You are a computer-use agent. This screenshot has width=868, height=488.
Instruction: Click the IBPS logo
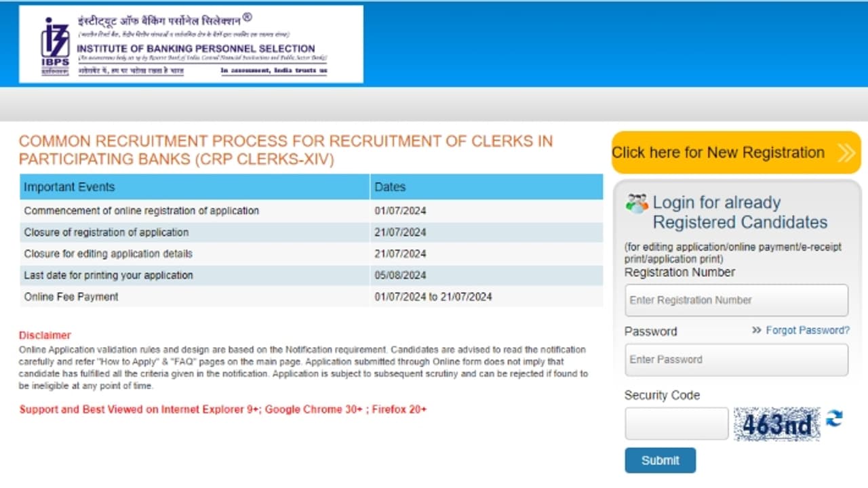(x=56, y=42)
